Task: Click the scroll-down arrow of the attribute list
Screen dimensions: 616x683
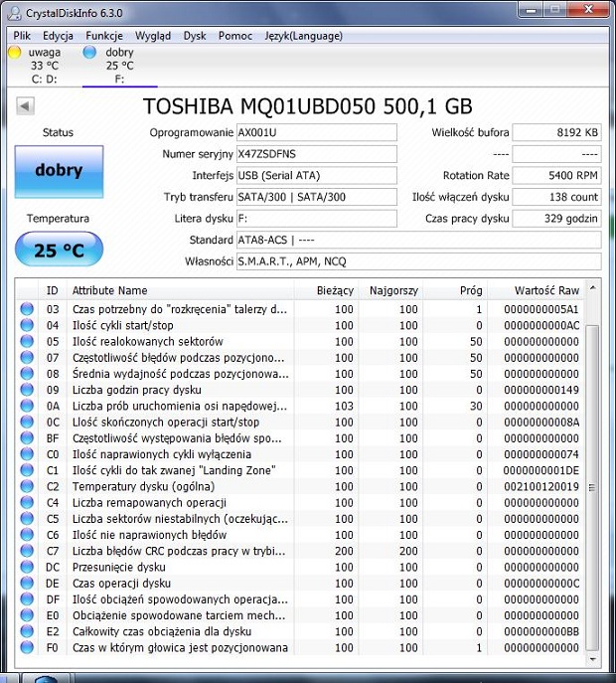Action: pyautogui.click(x=592, y=659)
